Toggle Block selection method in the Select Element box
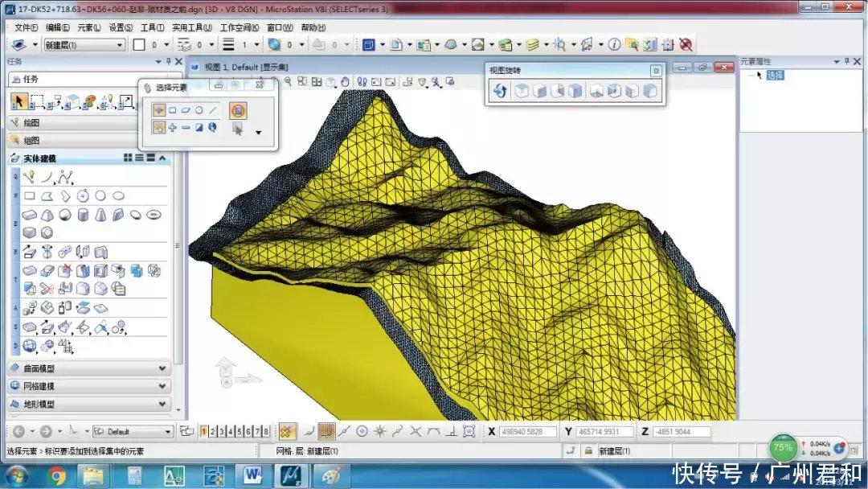The height and width of the screenshot is (489, 868). click(x=172, y=110)
